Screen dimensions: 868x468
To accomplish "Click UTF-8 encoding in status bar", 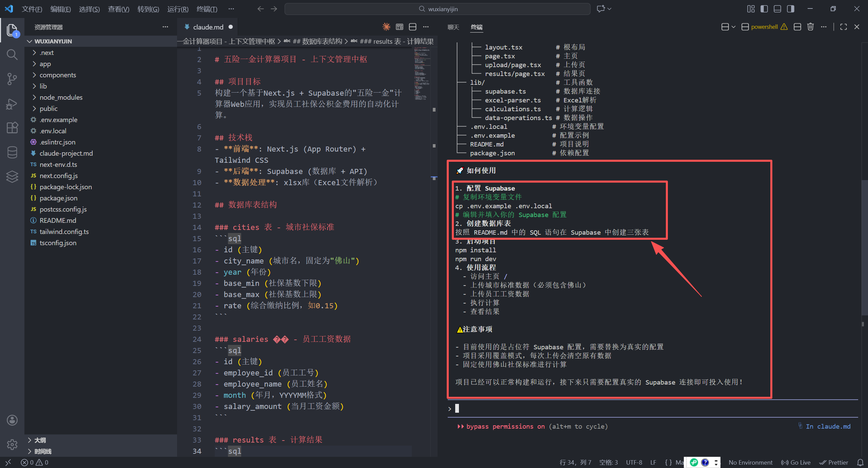I will pos(634,462).
